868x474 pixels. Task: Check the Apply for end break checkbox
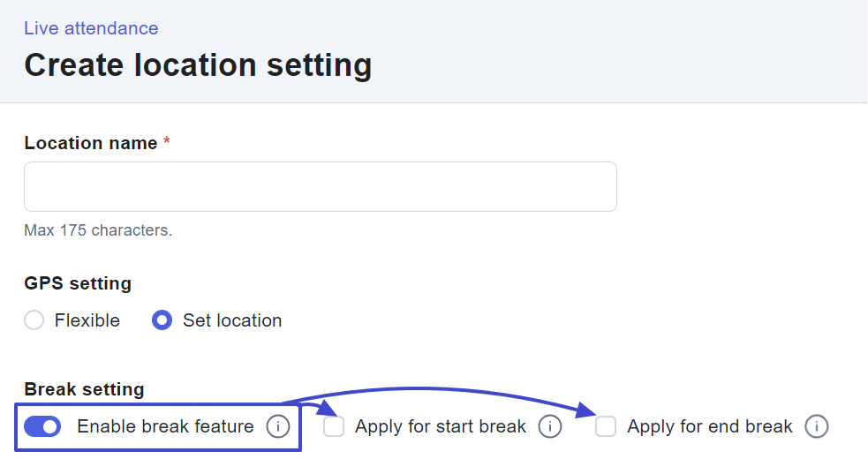coord(606,427)
